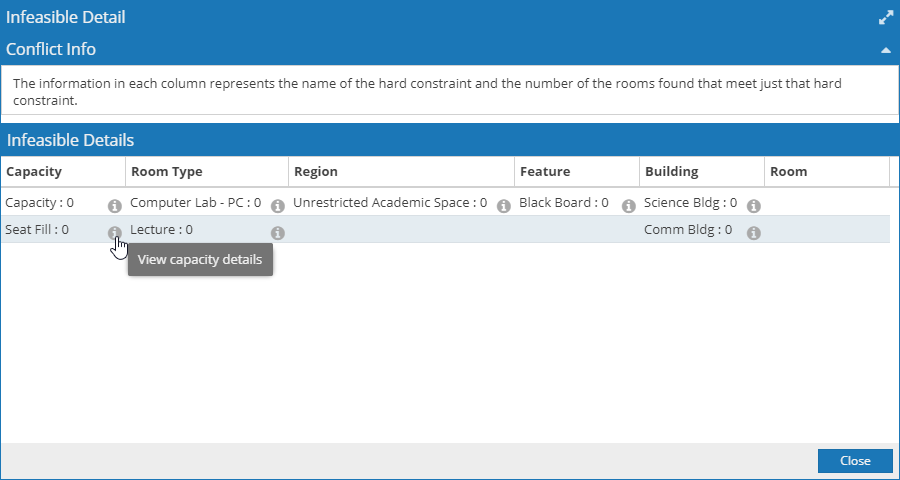Open info icon for Unrestricted Academic Space
The height and width of the screenshot is (480, 900).
point(504,206)
